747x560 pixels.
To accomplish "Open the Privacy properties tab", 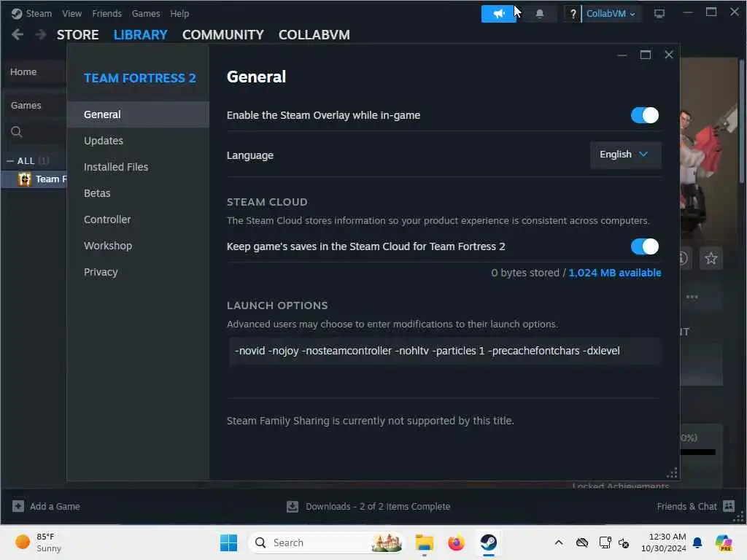I will point(138,272).
